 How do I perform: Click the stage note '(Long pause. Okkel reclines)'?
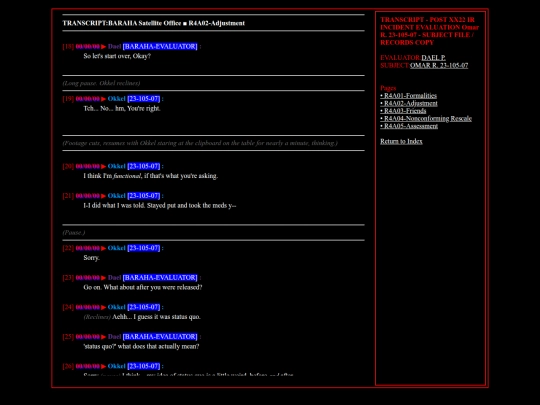pyautogui.click(x=101, y=83)
